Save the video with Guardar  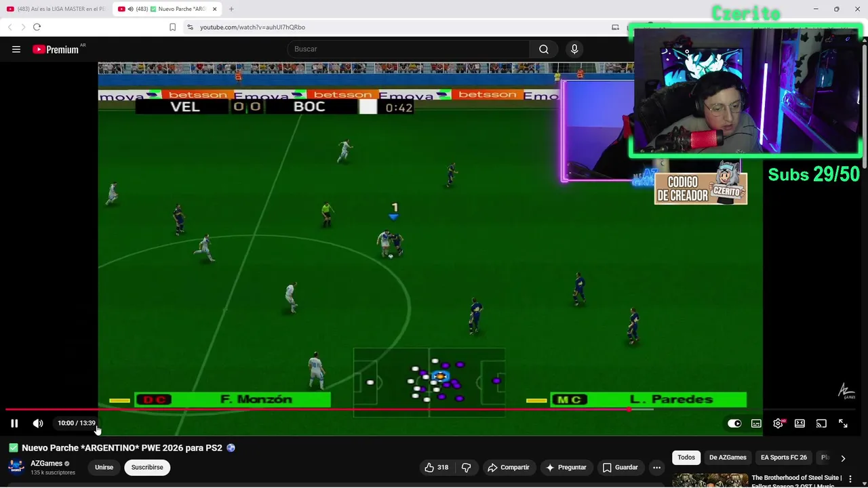[620, 467]
